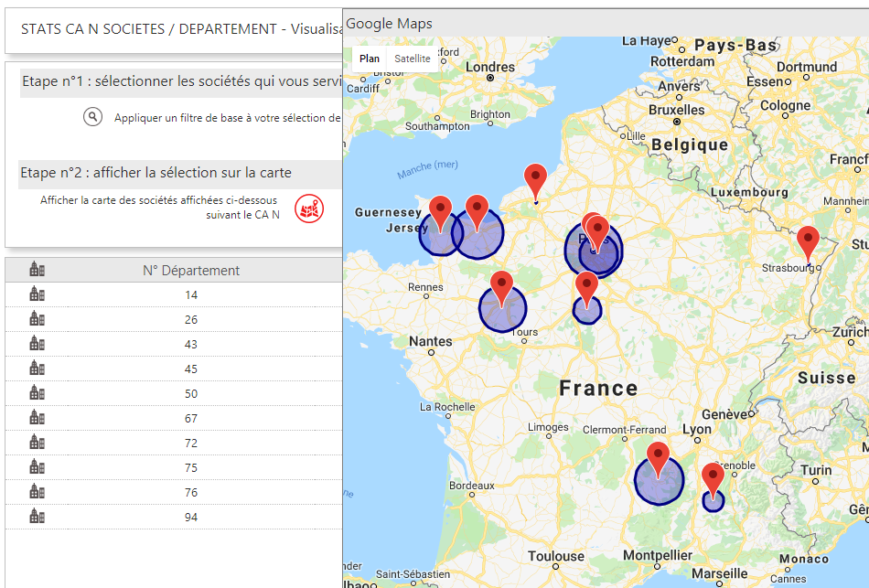Screen dimensions: 869x588
Task: Click the red map display icon
Action: pyautogui.click(x=308, y=208)
